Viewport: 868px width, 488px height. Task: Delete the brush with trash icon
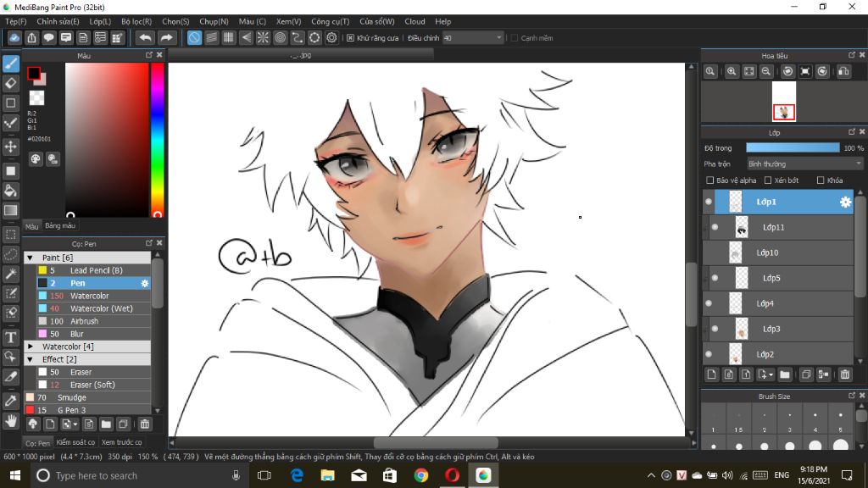(144, 424)
